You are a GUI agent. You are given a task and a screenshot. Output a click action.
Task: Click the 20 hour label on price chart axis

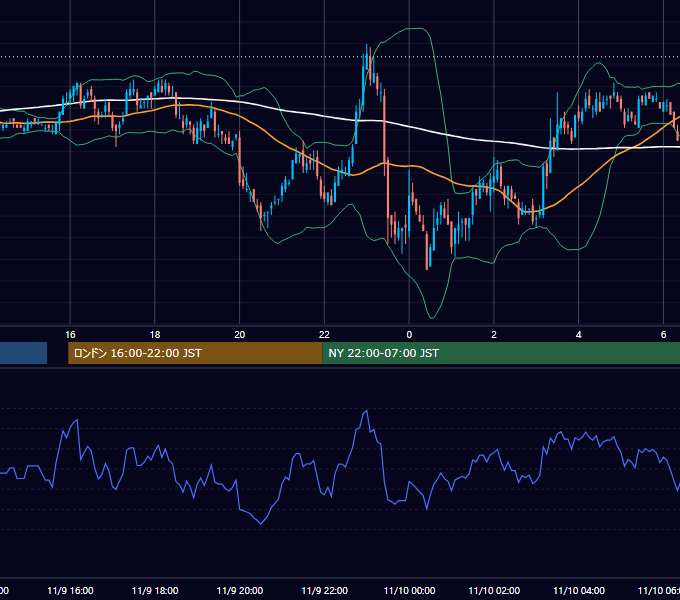(240, 335)
